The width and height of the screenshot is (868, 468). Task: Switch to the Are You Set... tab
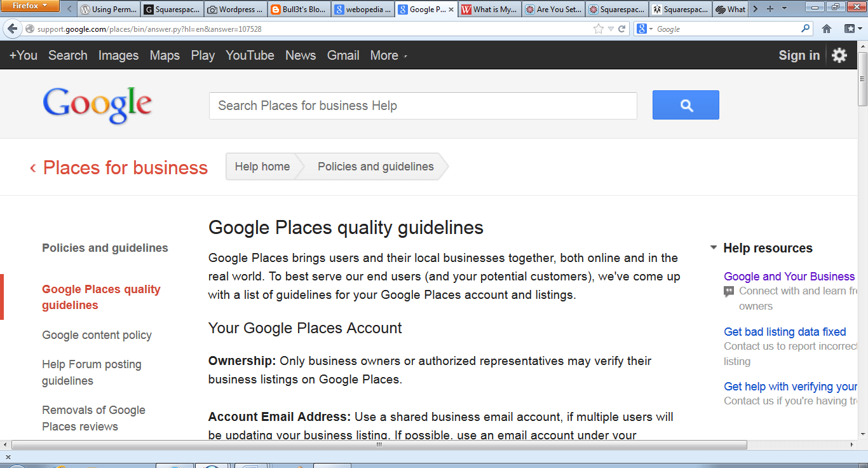pos(553,10)
